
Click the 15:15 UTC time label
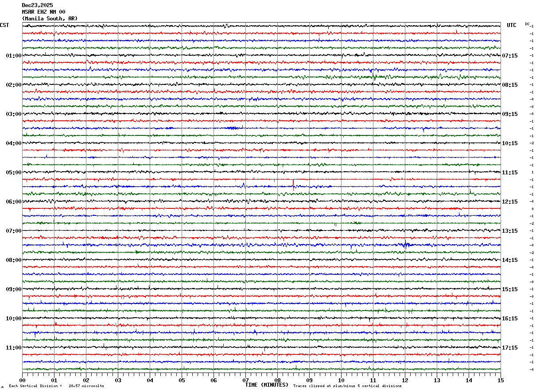click(510, 289)
